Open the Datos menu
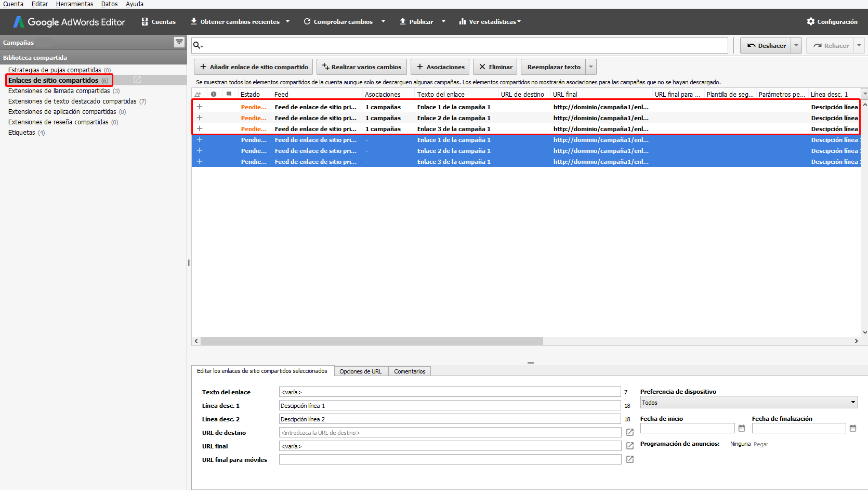 pos(109,4)
